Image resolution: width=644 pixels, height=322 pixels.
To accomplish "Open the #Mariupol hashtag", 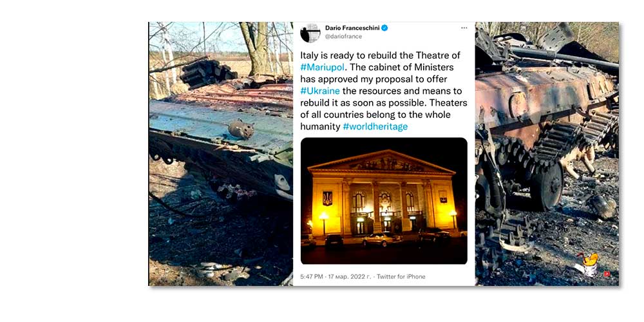I will [x=322, y=67].
